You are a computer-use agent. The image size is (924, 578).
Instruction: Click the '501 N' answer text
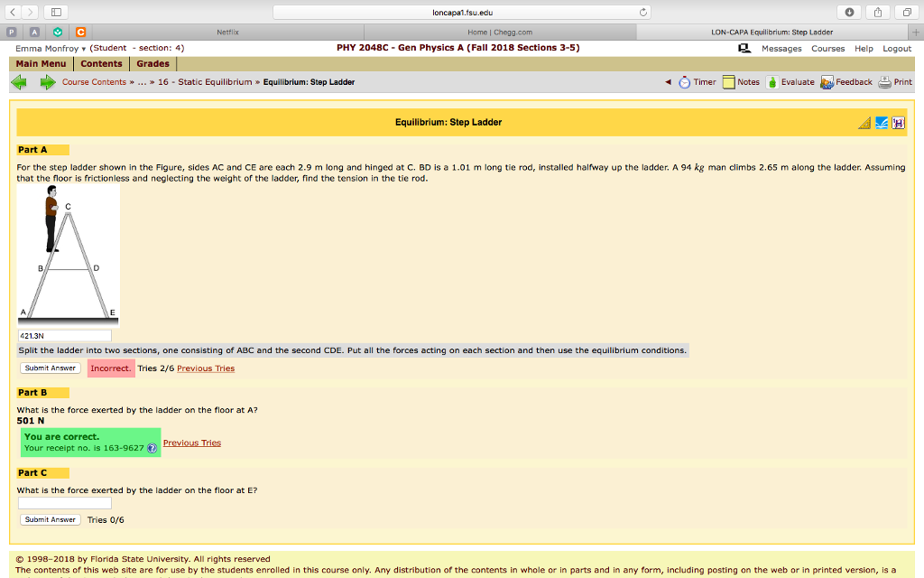(31, 421)
